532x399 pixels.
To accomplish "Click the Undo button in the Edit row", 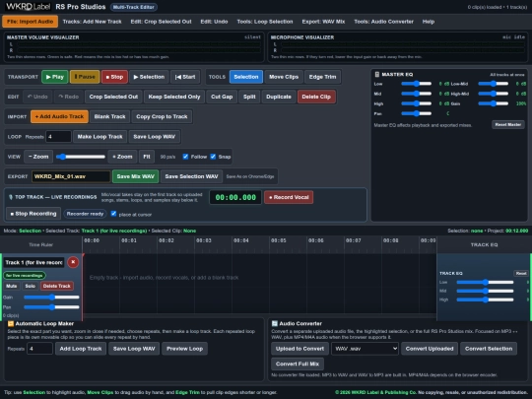I will click(37, 97).
